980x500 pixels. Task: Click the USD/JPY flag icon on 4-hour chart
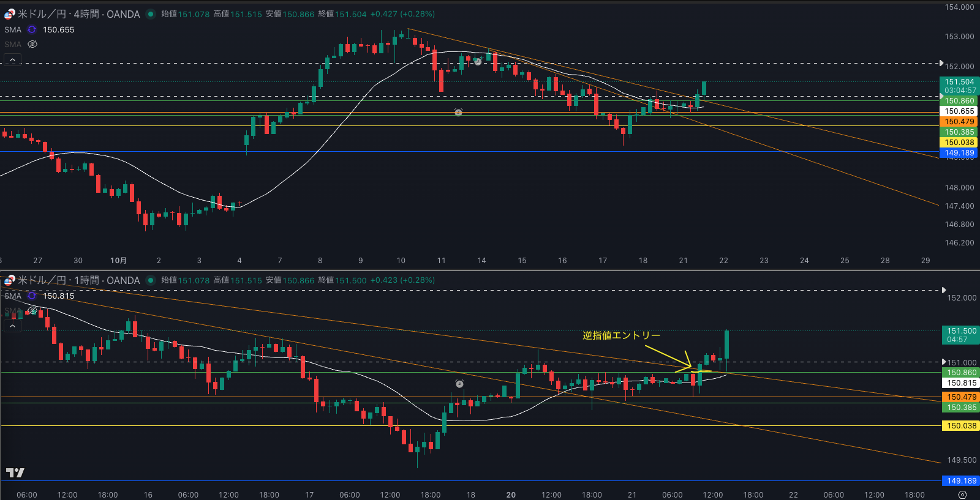10,13
